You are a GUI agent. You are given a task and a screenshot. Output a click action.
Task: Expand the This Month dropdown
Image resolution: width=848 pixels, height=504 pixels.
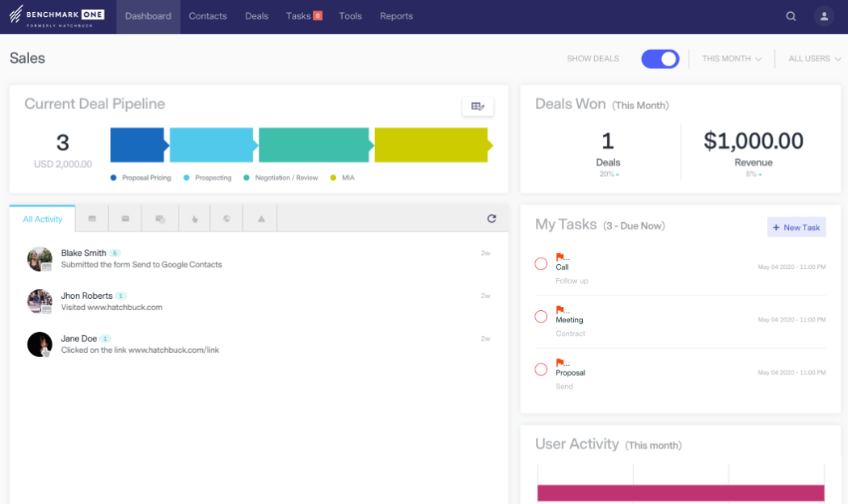pos(731,58)
